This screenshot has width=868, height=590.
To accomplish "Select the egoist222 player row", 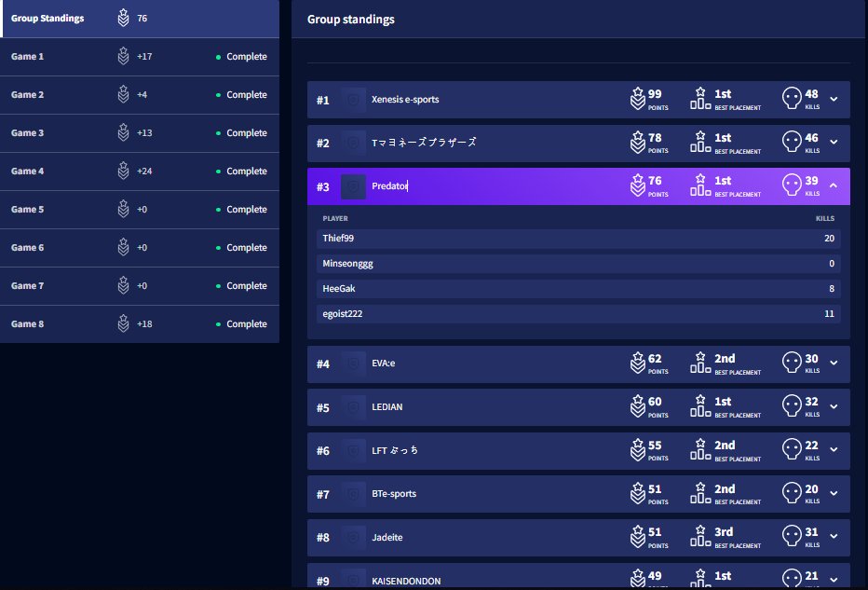I will (578, 313).
